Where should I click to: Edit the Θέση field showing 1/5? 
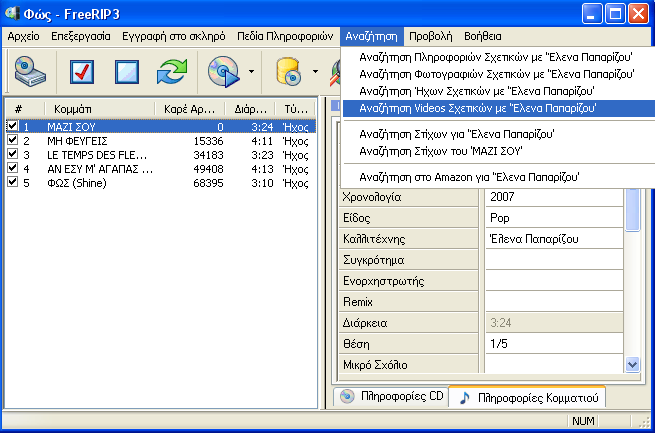(x=554, y=343)
